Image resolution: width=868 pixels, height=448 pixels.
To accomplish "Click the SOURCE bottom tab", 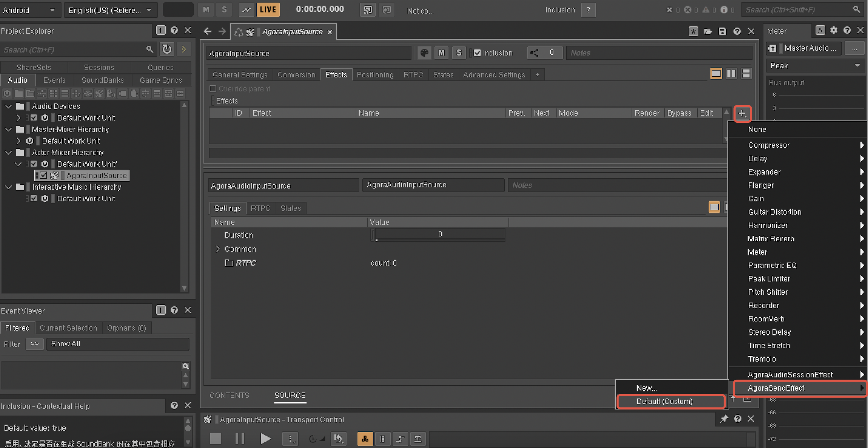I will [290, 395].
